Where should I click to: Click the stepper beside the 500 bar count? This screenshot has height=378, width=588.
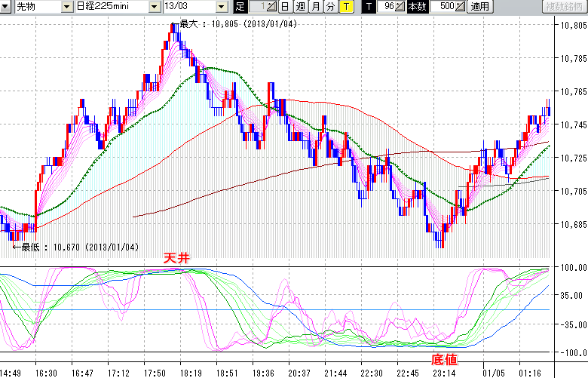point(461,7)
